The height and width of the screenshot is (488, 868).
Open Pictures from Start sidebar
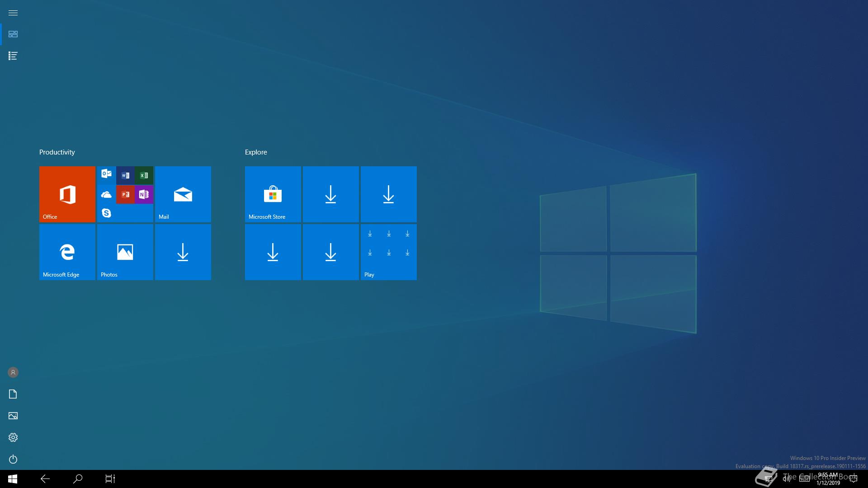[13, 416]
